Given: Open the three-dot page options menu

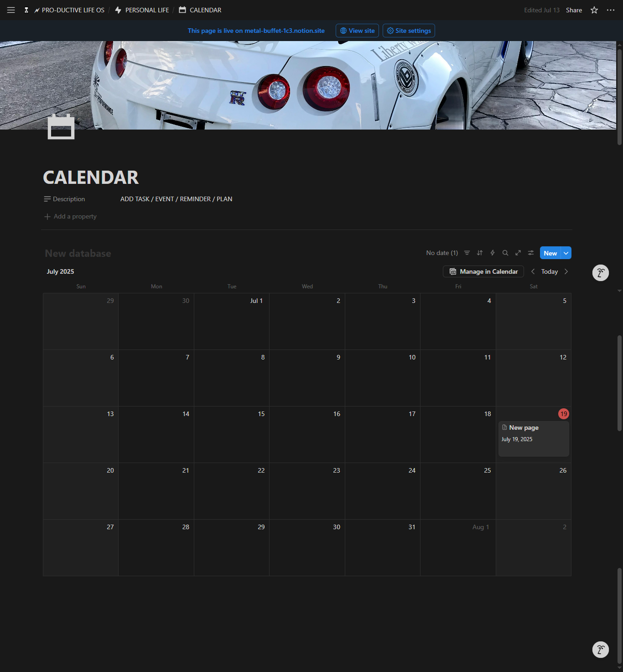Looking at the screenshot, I should [x=611, y=10].
